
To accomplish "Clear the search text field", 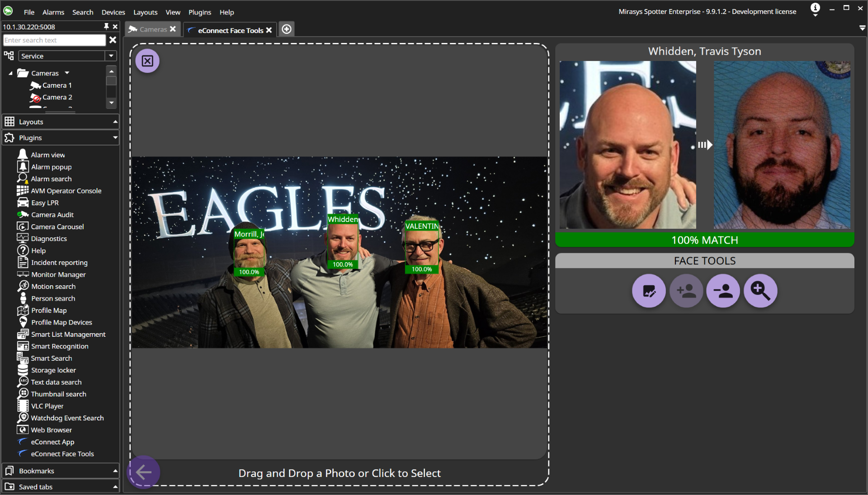I will [113, 40].
